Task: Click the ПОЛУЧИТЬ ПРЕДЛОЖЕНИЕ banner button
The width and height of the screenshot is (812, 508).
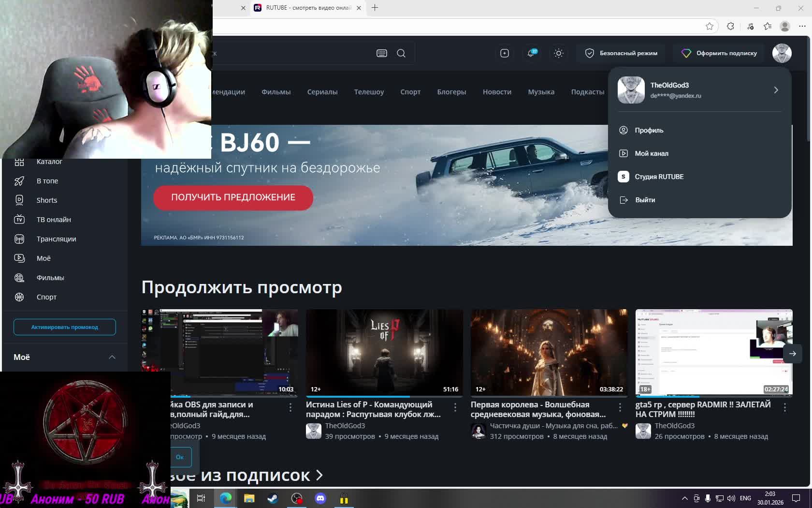Action: [233, 197]
